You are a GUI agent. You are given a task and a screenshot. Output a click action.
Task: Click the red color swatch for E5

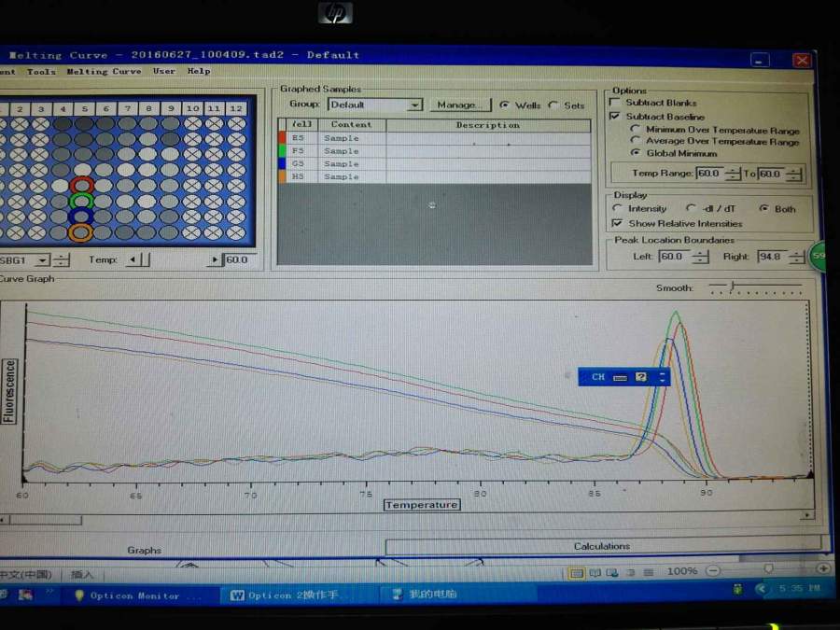tap(282, 138)
